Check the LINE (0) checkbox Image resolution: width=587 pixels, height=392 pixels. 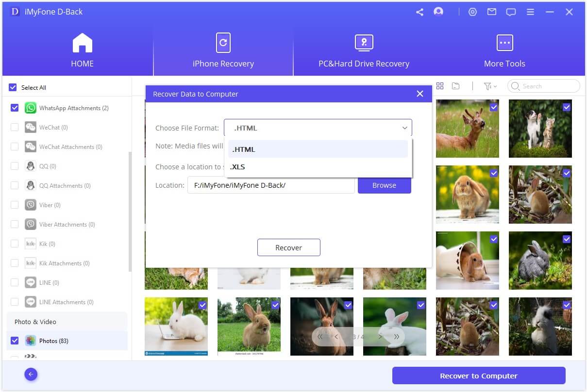tap(15, 282)
